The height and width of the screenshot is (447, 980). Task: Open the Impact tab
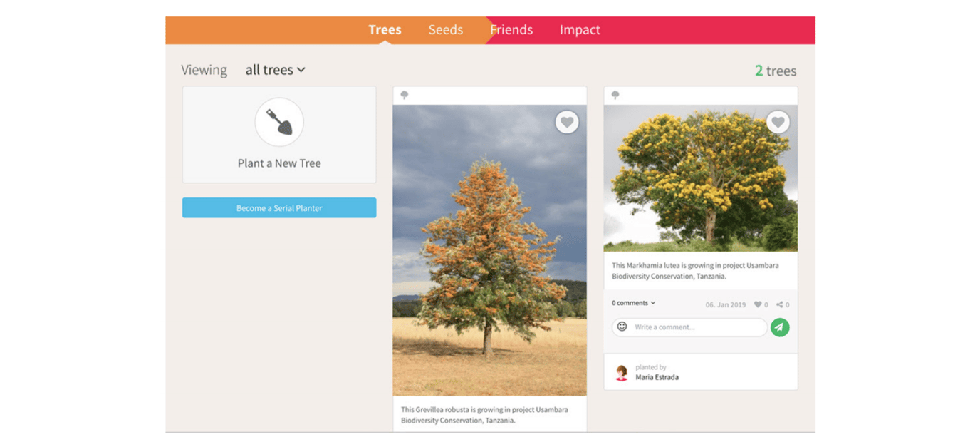click(x=579, y=29)
